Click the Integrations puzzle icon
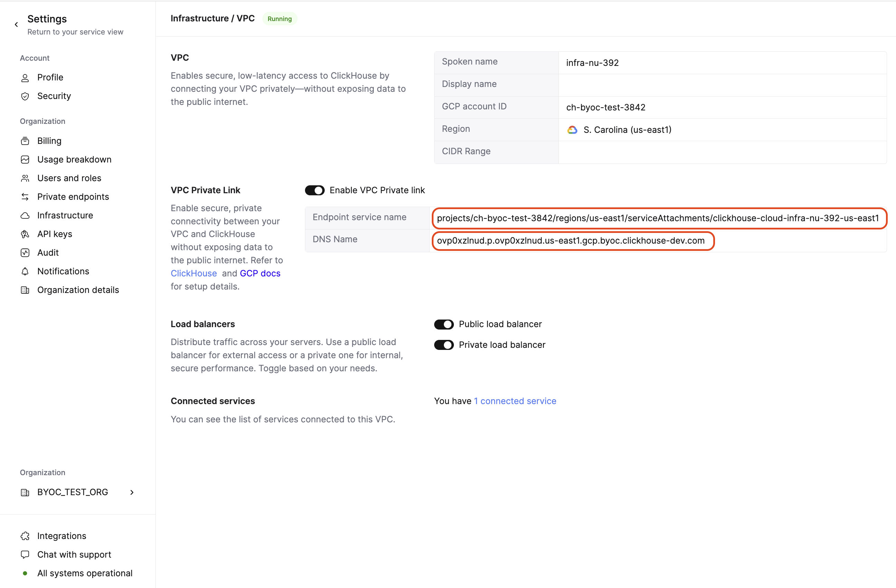 click(25, 536)
